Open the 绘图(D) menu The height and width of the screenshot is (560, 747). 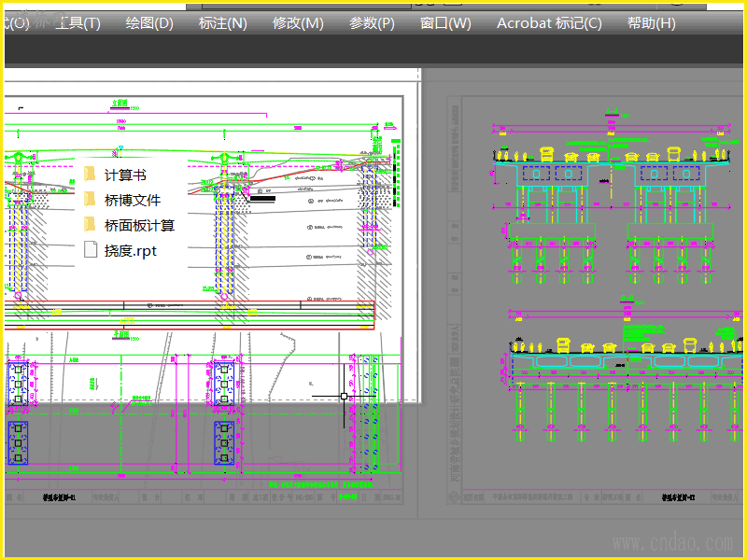pos(149,22)
